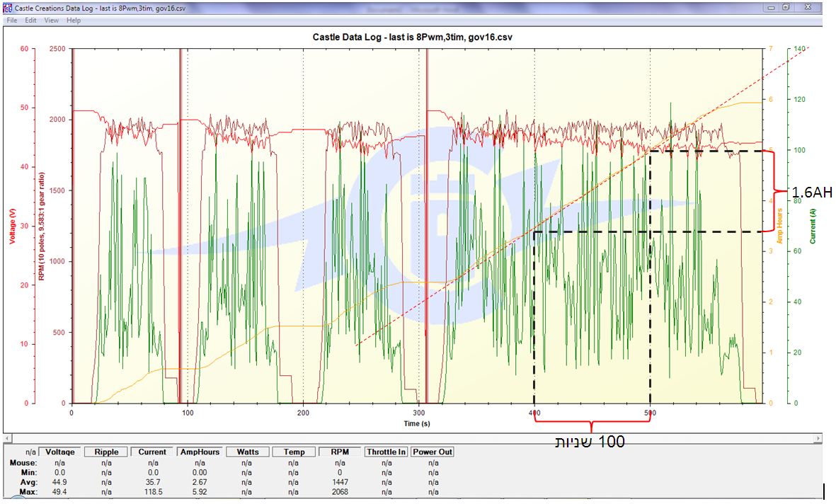Image resolution: width=836 pixels, height=504 pixels.
Task: Toggle the Temp series button
Action: coord(294,452)
